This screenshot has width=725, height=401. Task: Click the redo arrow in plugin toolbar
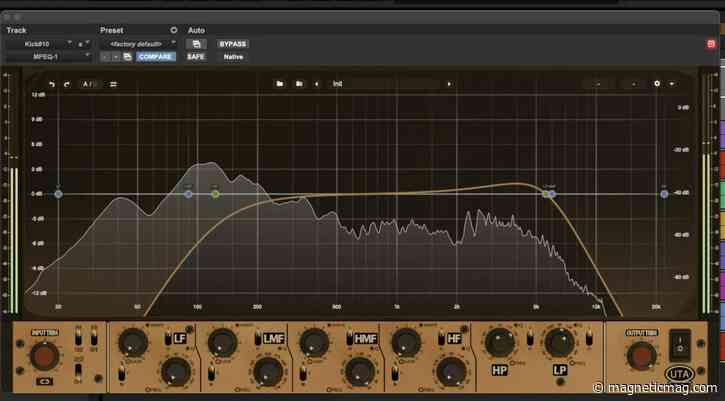click(67, 84)
